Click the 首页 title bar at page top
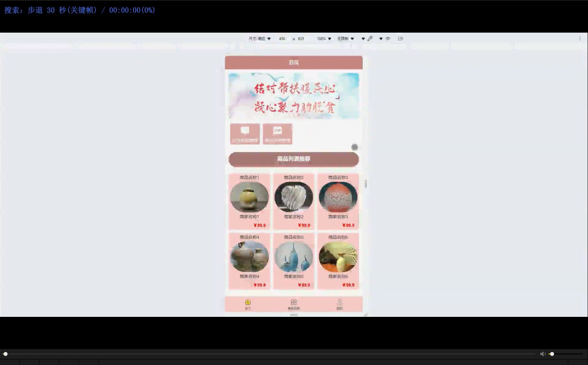The image size is (588, 365). click(294, 62)
